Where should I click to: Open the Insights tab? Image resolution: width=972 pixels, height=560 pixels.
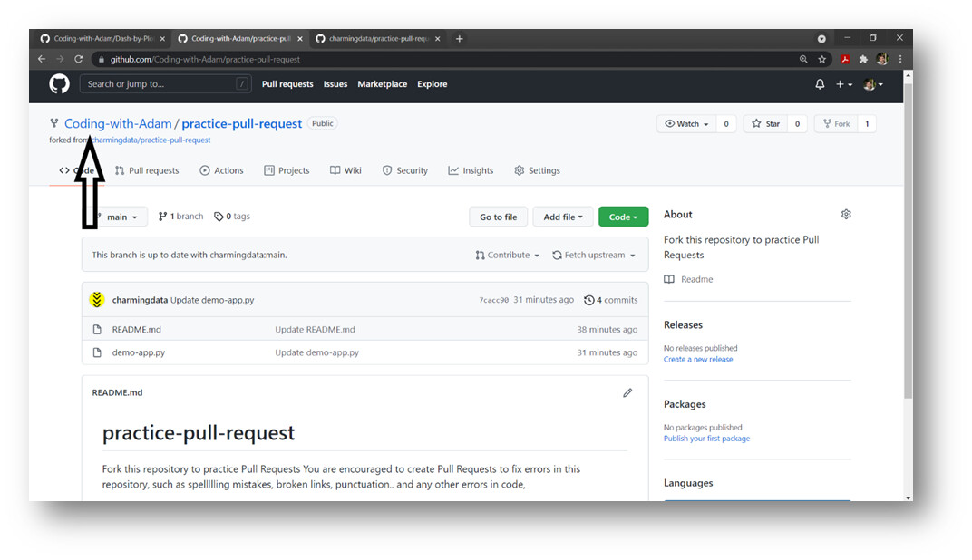pos(471,170)
